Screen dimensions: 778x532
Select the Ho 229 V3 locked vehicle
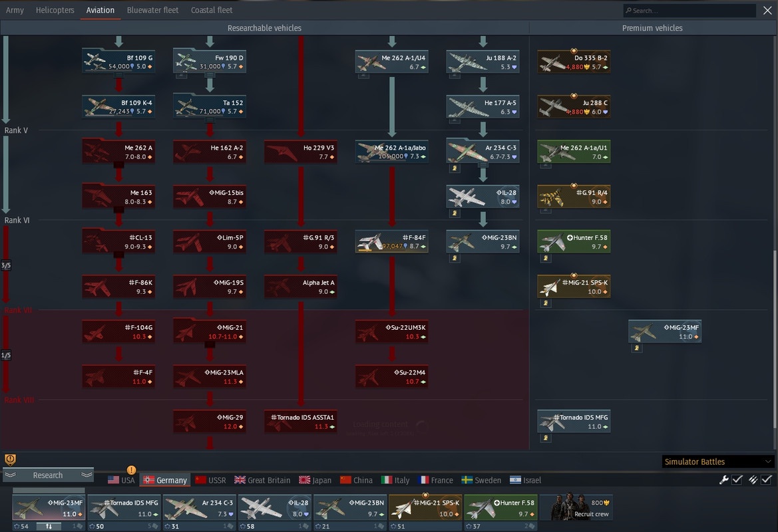(x=301, y=152)
